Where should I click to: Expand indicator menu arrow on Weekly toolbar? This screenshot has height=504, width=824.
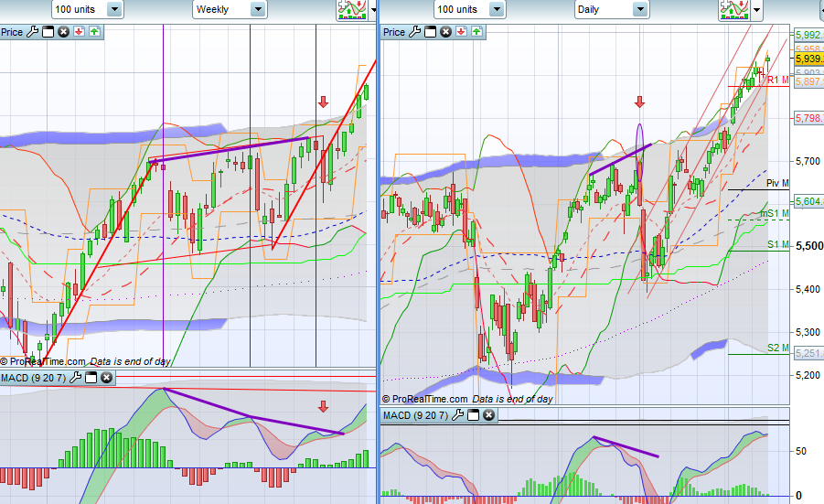point(374,9)
